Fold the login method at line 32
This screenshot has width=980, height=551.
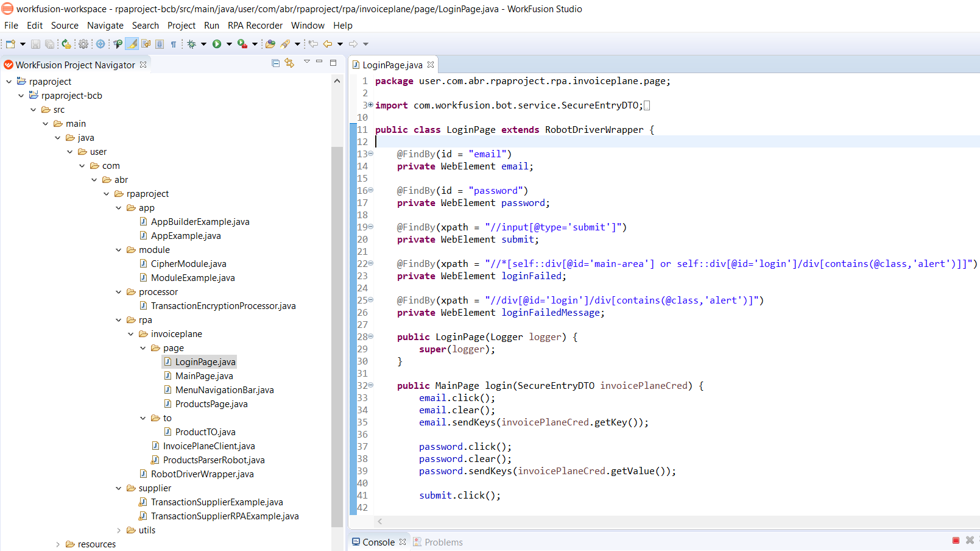click(370, 385)
